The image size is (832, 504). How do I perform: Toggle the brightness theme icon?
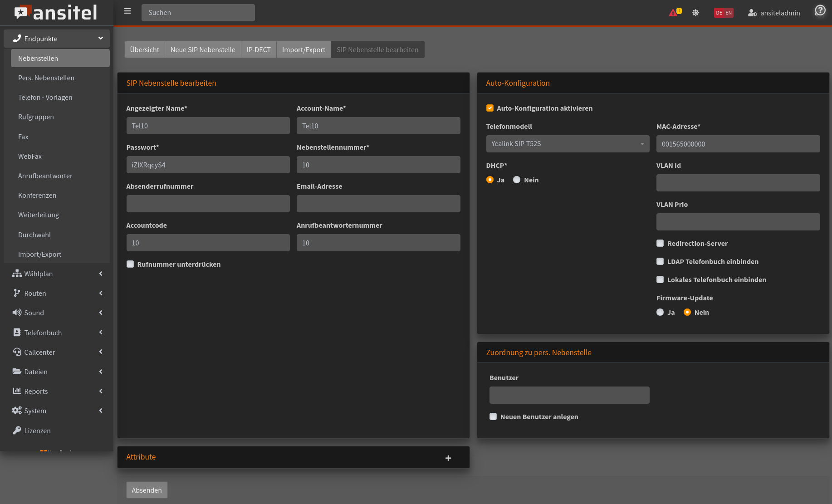(695, 13)
